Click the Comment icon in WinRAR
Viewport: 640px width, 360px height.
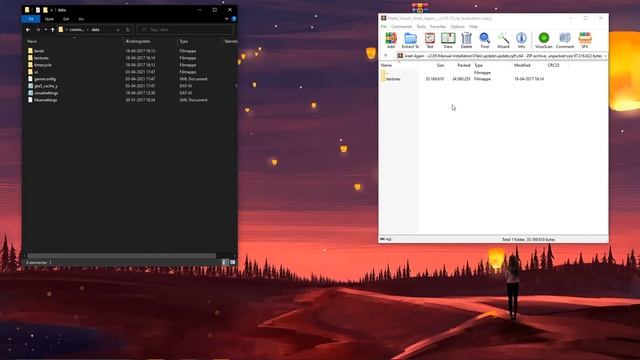point(565,40)
